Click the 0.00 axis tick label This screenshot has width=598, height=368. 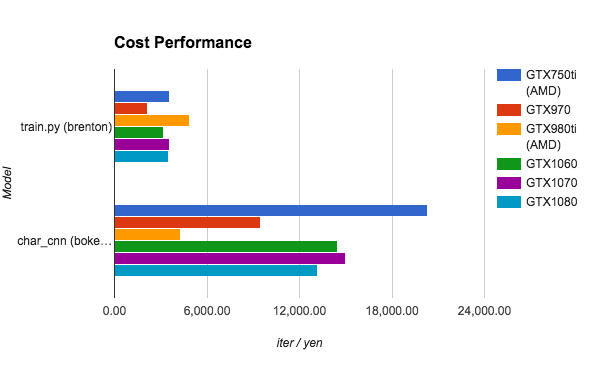click(x=114, y=311)
